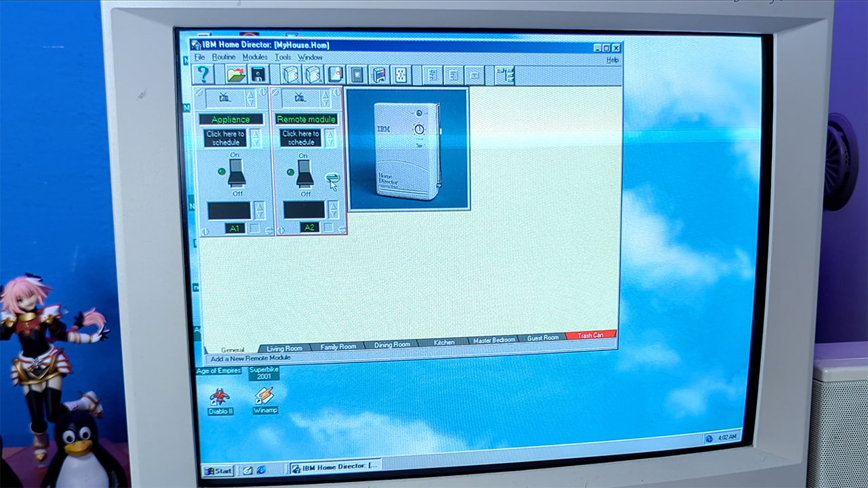Click the black display box in the Remote module panel
The width and height of the screenshot is (868, 488).
pyautogui.click(x=304, y=210)
